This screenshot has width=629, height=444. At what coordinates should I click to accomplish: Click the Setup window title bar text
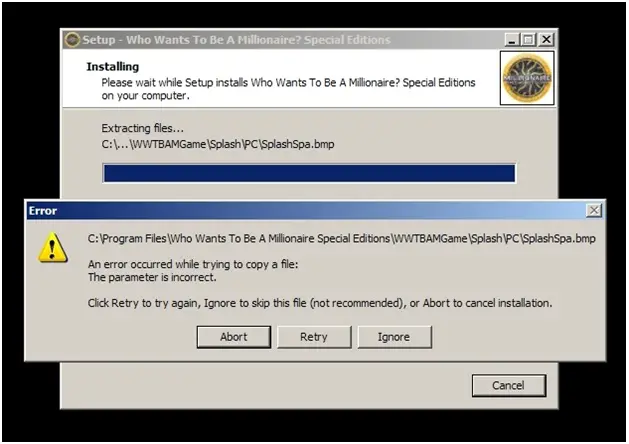coord(236,40)
